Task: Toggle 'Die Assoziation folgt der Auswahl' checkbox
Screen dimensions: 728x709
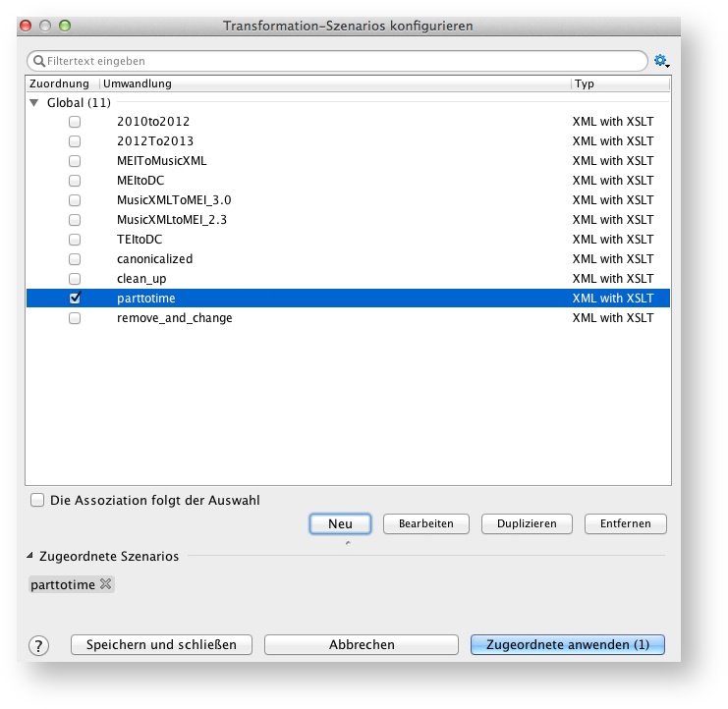Action: (38, 500)
